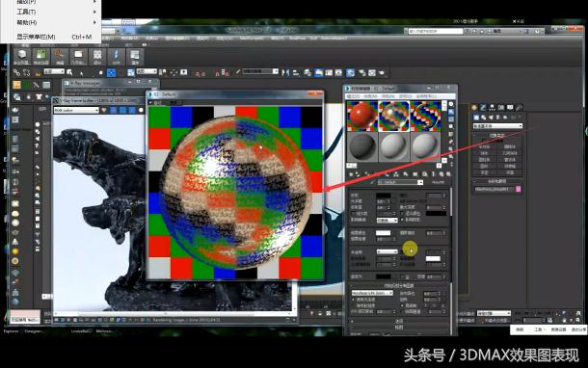This screenshot has height=368, width=588.
Task: Select the Shapes category icon in the Create panel
Action: (x=483, y=118)
